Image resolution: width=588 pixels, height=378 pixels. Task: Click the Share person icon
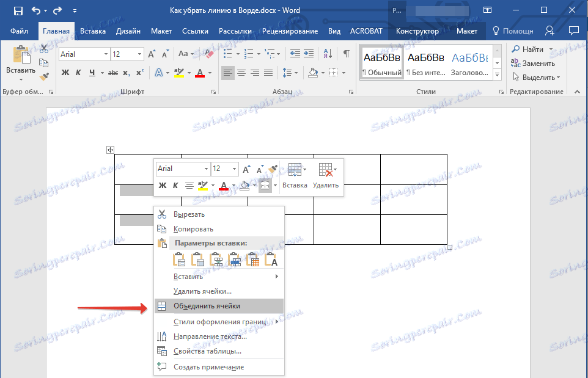pyautogui.click(x=549, y=31)
